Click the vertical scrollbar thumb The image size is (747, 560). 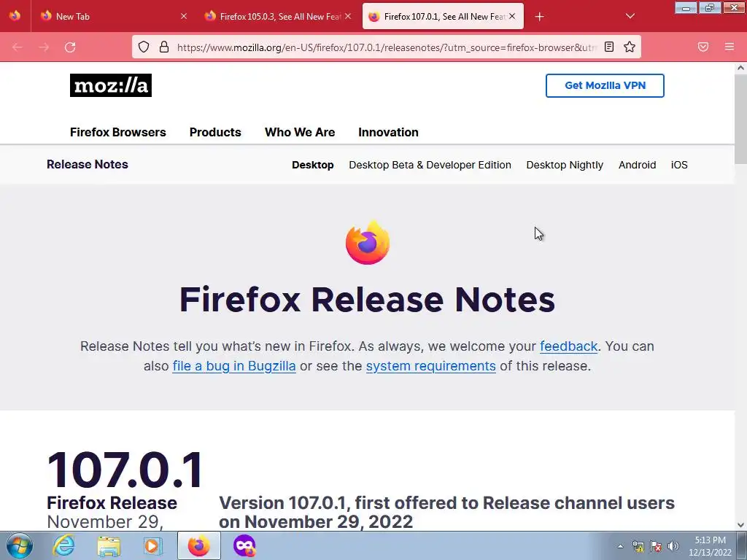741,119
